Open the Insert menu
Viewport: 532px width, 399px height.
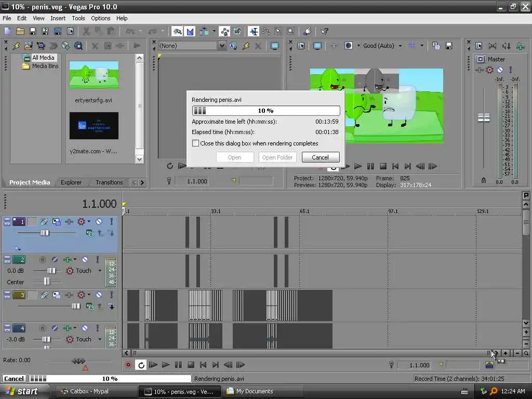coord(58,18)
